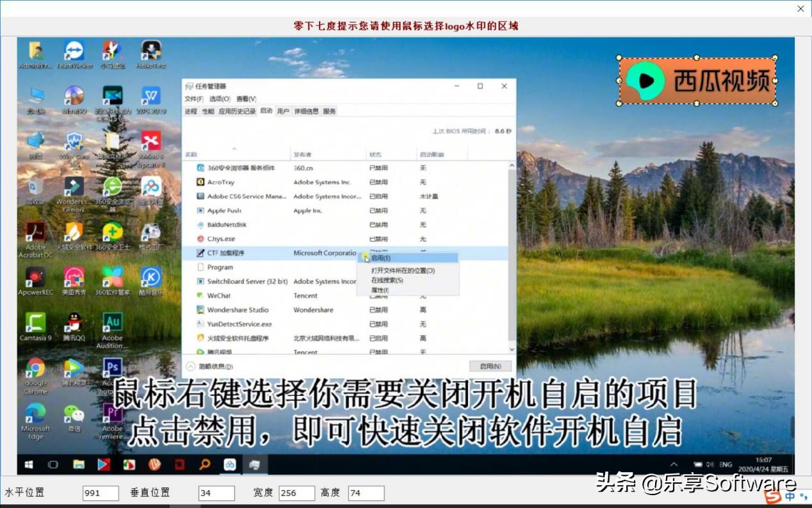Select the Wondershare Studio startup entry
The width and height of the screenshot is (812, 508).
click(345, 310)
